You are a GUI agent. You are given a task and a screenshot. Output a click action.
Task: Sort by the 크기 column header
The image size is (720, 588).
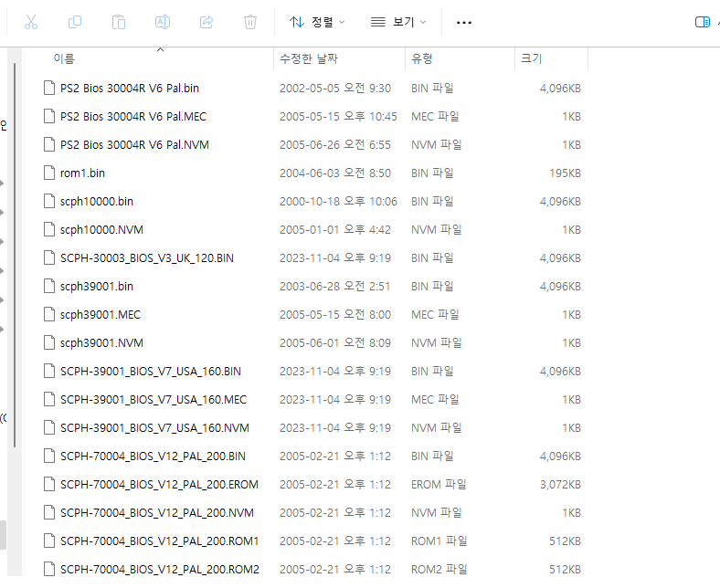pyautogui.click(x=531, y=58)
